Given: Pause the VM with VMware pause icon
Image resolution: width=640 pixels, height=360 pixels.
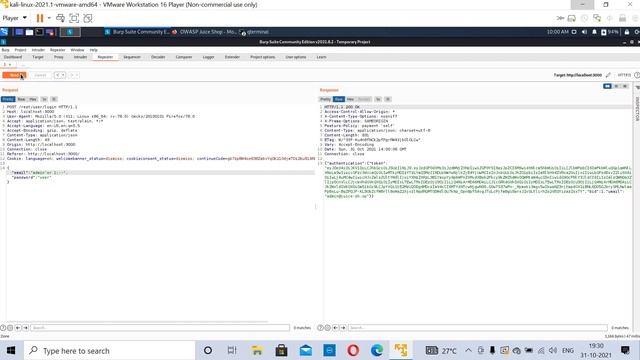Looking at the screenshot, I should (x=40, y=18).
